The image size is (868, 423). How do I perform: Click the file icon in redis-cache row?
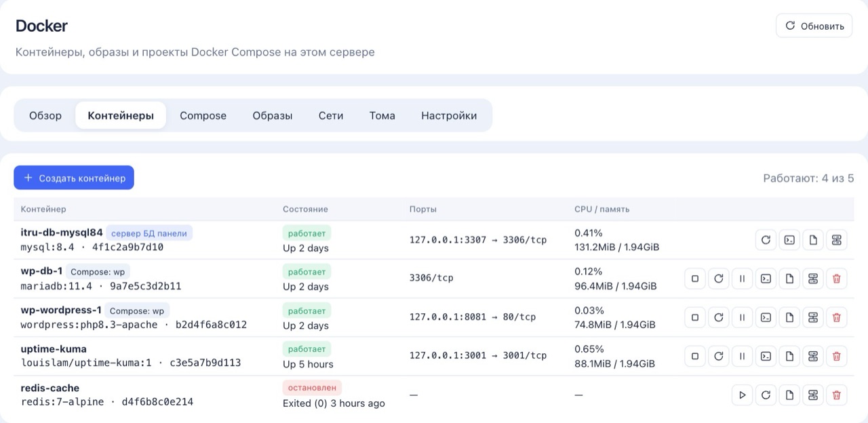(789, 395)
